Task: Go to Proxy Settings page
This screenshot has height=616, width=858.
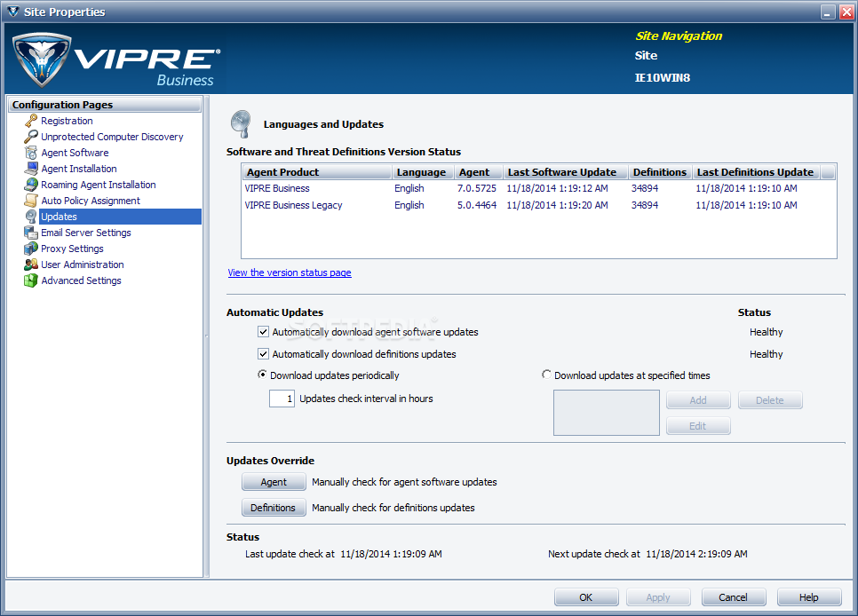Action: click(x=72, y=249)
